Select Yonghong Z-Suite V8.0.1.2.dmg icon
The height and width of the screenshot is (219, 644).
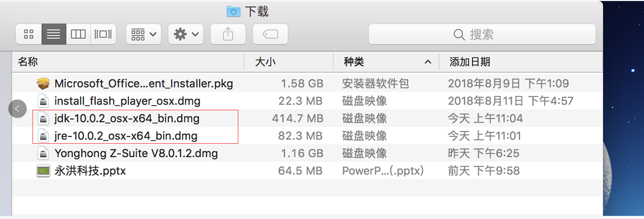coord(44,154)
